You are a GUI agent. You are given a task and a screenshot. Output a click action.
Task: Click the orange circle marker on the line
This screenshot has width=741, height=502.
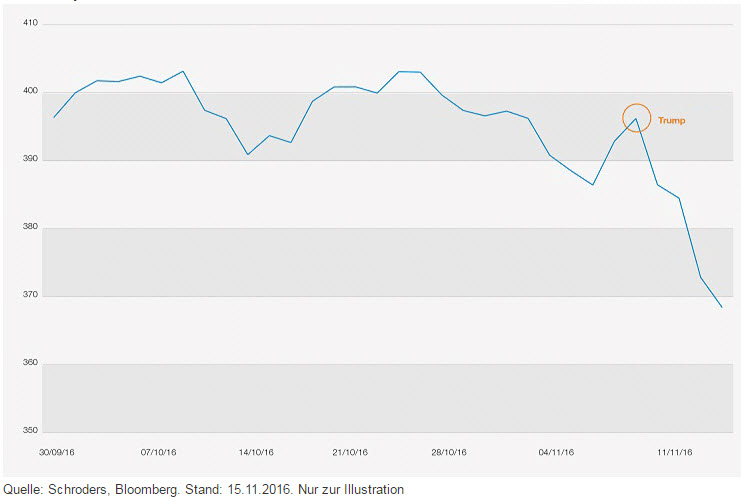click(x=636, y=118)
